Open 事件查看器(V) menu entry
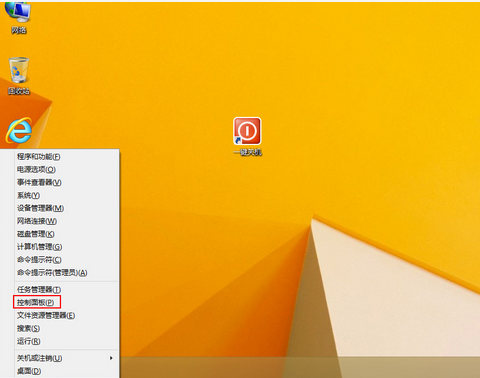480x378 pixels. coord(66,182)
